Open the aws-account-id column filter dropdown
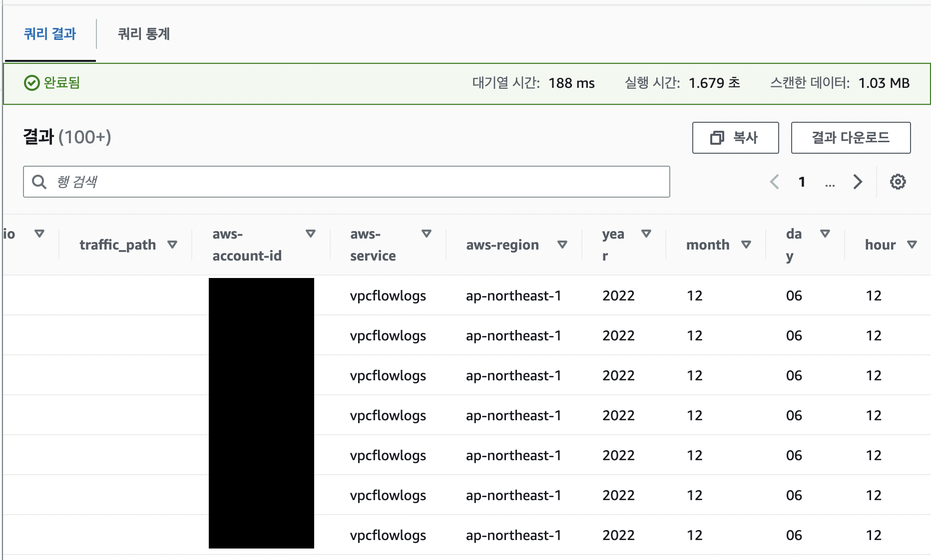This screenshot has width=931, height=560. pos(311,233)
